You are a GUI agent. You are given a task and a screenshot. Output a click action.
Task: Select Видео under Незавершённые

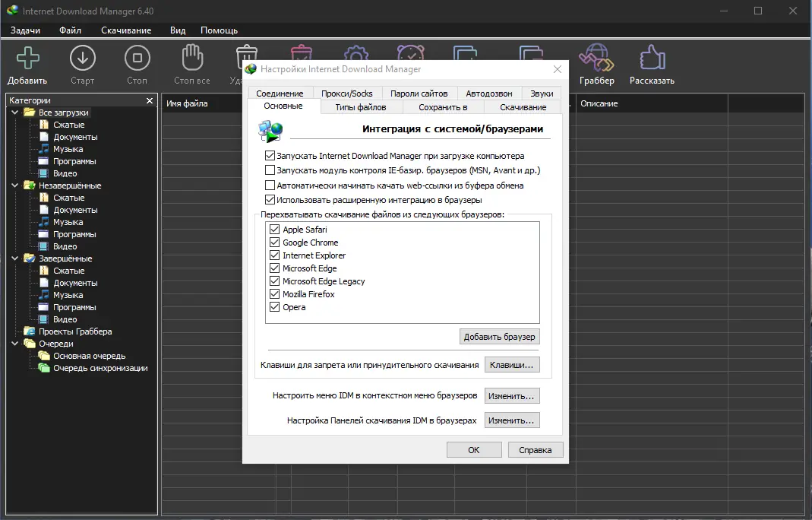(x=65, y=247)
